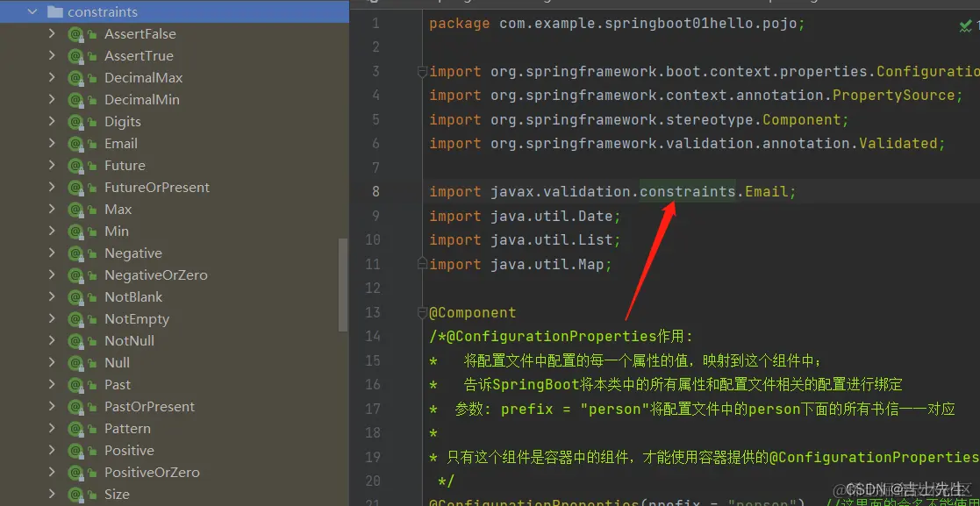Click java.util.Date import line

(x=525, y=216)
